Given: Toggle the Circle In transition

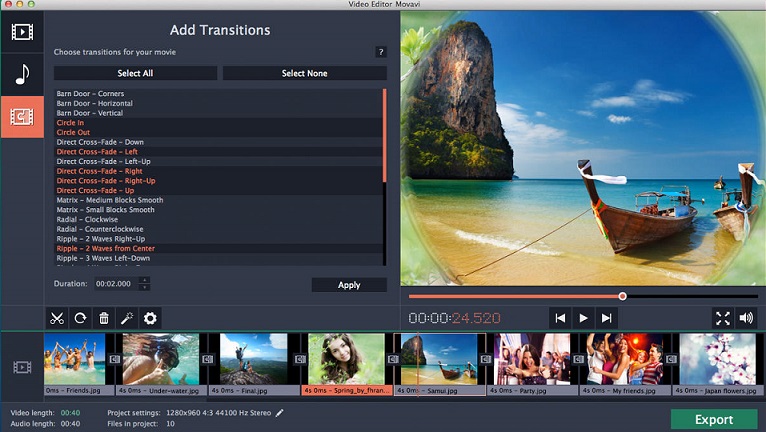Looking at the screenshot, I should click(x=70, y=123).
